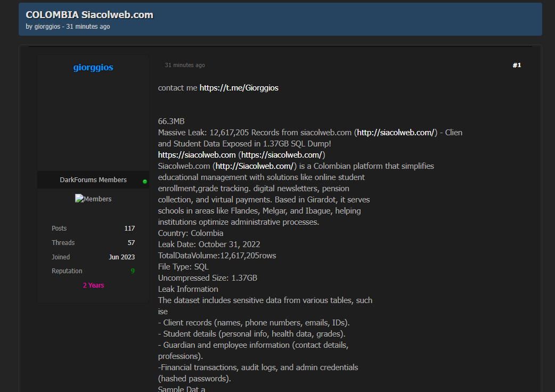Click the post timestamp '31 minutes ago'
555x392 pixels.
185,65
